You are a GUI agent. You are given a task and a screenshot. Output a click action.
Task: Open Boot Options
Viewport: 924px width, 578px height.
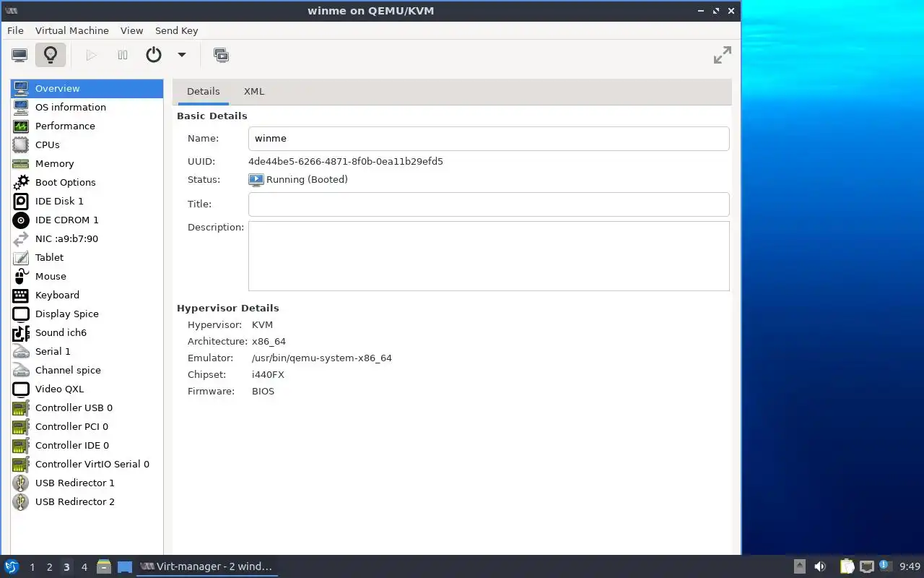(x=87, y=182)
